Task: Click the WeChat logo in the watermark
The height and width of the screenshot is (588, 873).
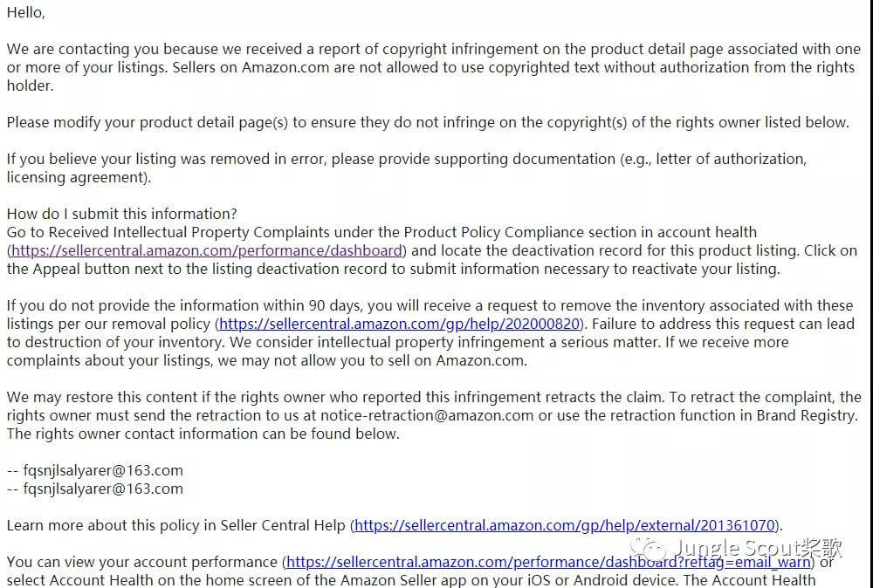Action: tap(648, 549)
